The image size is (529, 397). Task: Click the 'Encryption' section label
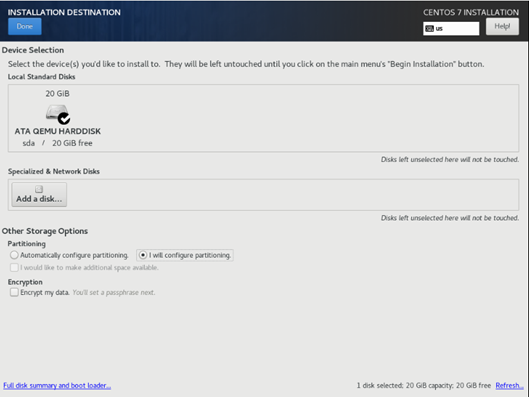pos(25,282)
